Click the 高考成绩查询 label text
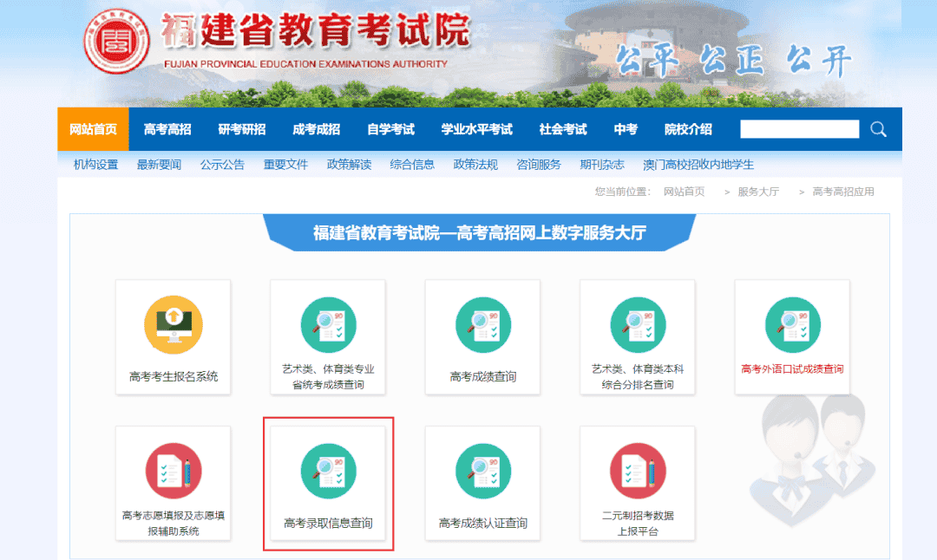Screen dimensions: 937x560 (483, 377)
